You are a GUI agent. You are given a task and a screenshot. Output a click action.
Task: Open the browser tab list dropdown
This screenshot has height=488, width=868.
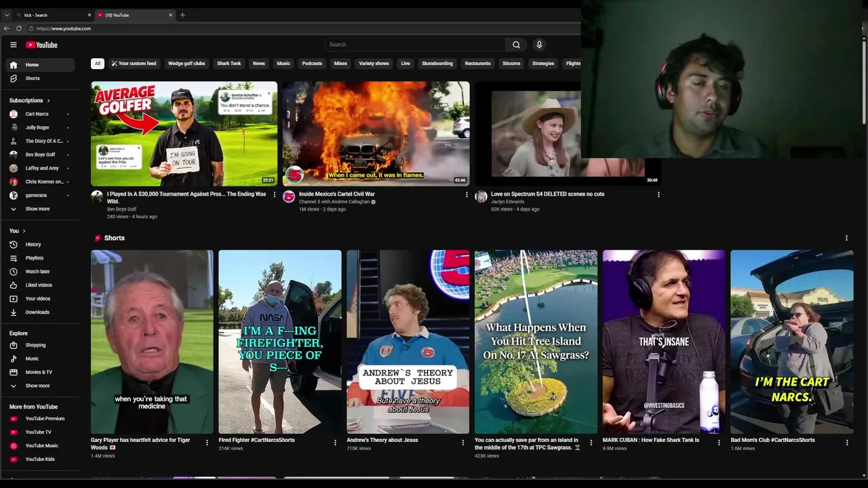tap(7, 15)
